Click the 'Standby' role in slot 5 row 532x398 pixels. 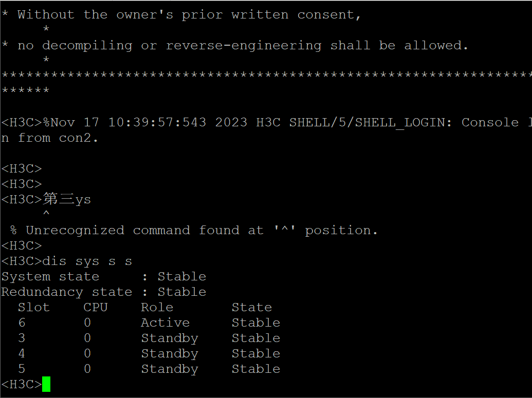(170, 369)
